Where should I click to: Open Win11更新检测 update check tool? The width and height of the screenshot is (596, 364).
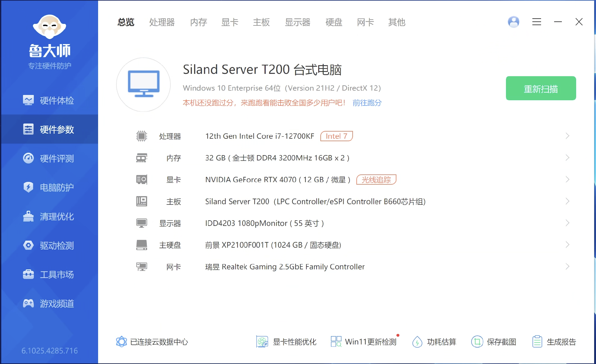point(363,342)
